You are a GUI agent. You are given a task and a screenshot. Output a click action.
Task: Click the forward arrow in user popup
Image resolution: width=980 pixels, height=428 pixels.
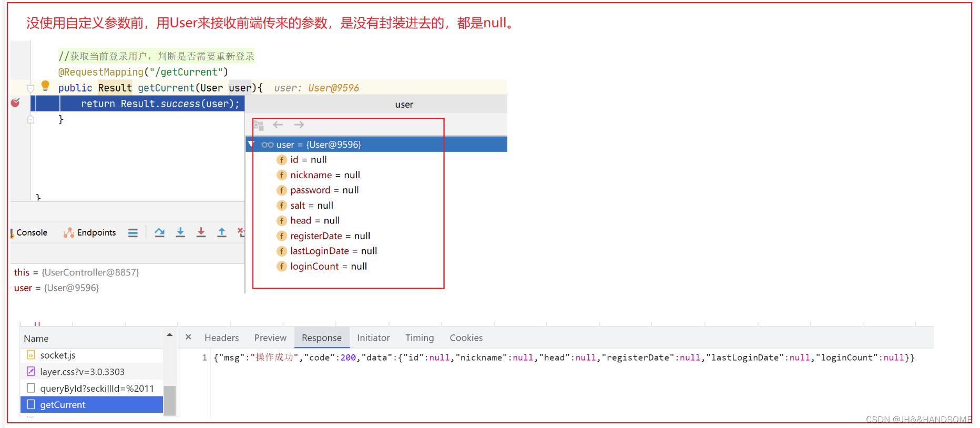[299, 125]
